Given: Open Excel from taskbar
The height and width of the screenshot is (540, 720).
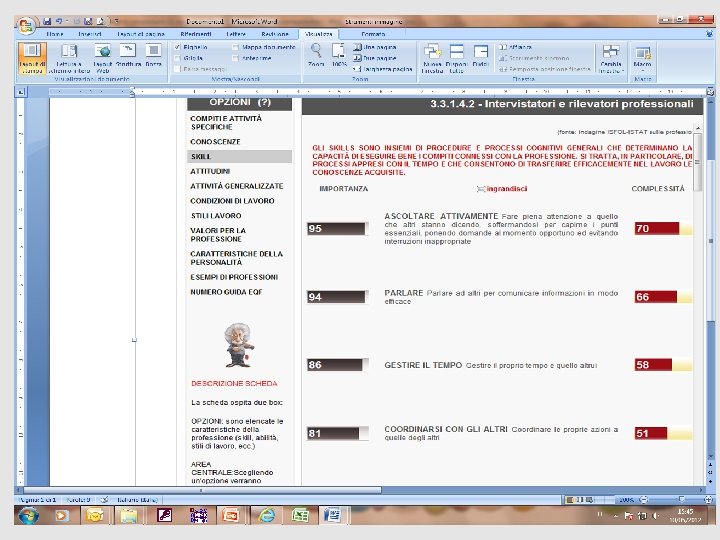Looking at the screenshot, I should pos(300,515).
